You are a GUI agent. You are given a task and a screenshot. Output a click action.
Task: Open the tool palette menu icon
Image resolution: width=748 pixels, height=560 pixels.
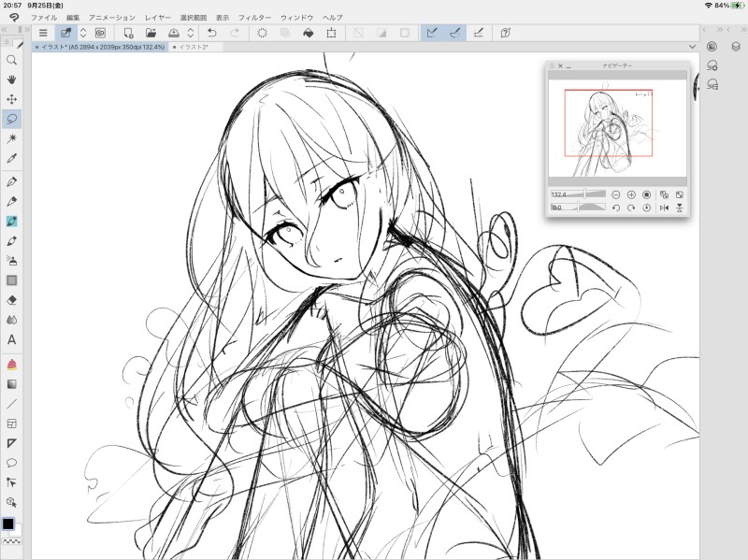pos(7,42)
